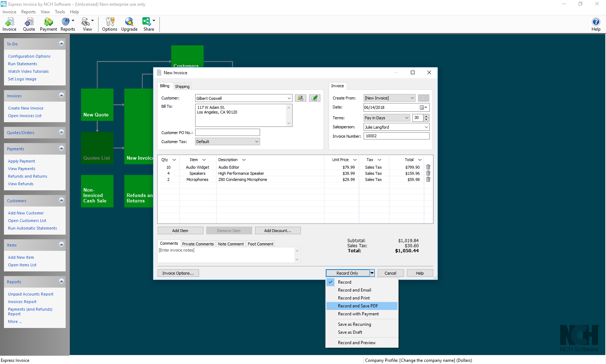Open Options from the toolbar
The image size is (606, 364).
110,25
